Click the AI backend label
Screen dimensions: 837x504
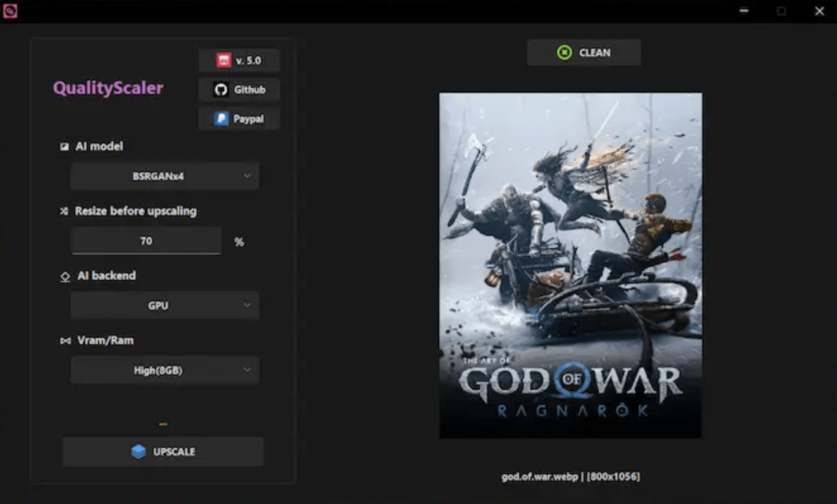click(107, 275)
